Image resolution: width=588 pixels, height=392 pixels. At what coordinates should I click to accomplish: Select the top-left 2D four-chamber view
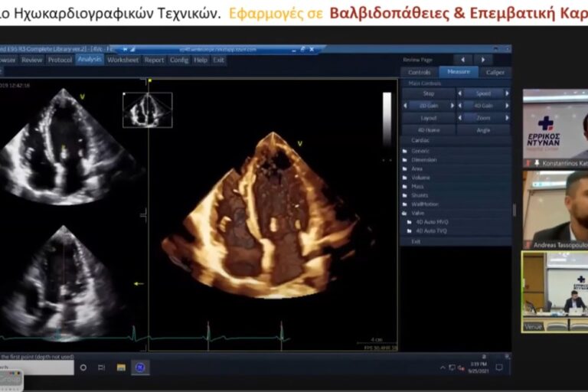pyautogui.click(x=64, y=146)
